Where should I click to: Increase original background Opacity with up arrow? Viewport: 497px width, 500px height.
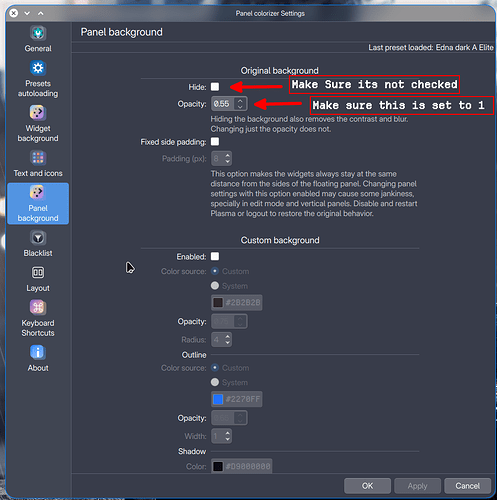pos(240,100)
